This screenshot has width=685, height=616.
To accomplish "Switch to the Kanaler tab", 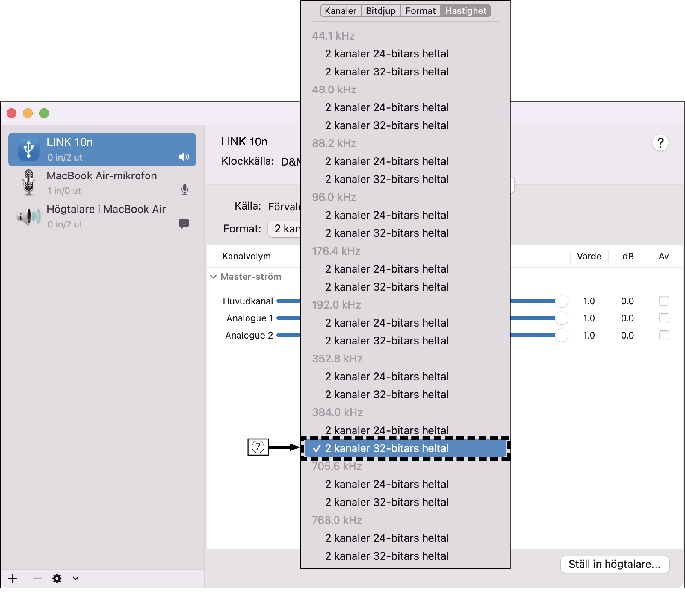I will click(340, 11).
